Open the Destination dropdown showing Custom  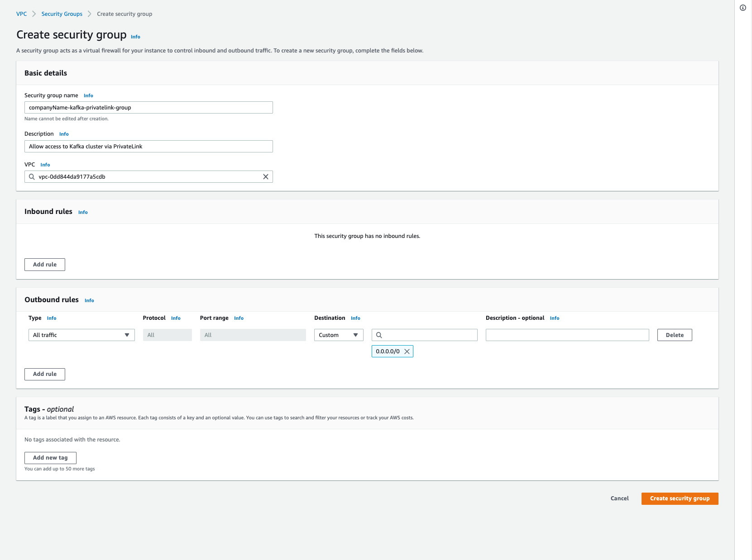click(338, 335)
